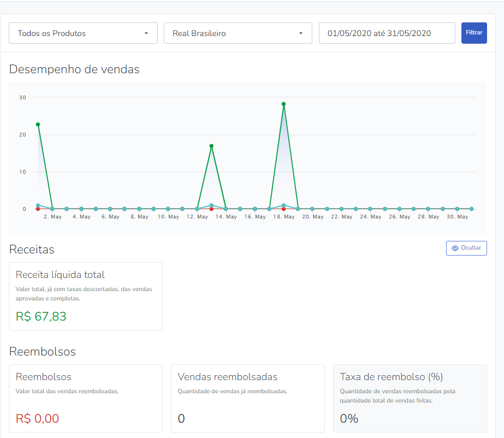Click the teal data point at 18 May
Screen dimensions: 504x438
[x=283, y=205]
